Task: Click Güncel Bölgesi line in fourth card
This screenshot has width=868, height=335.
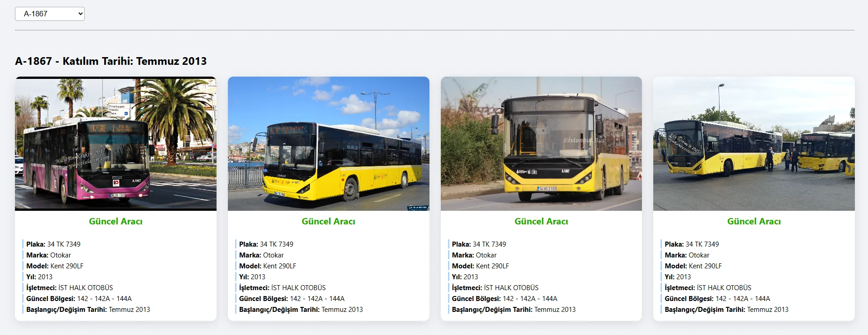Action: pos(717,298)
